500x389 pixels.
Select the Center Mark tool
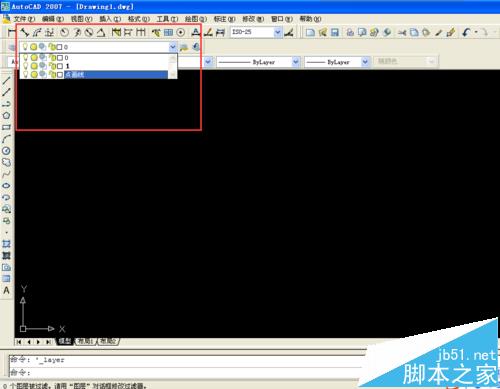coord(181,32)
